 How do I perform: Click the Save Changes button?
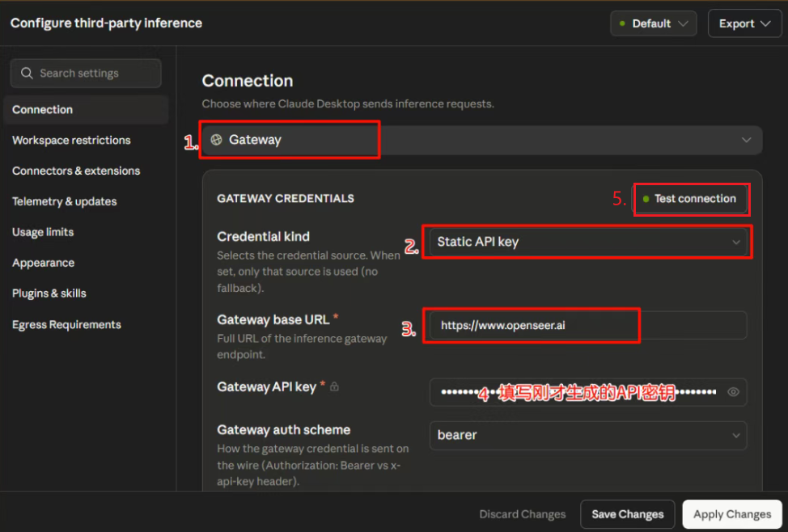[x=628, y=514]
